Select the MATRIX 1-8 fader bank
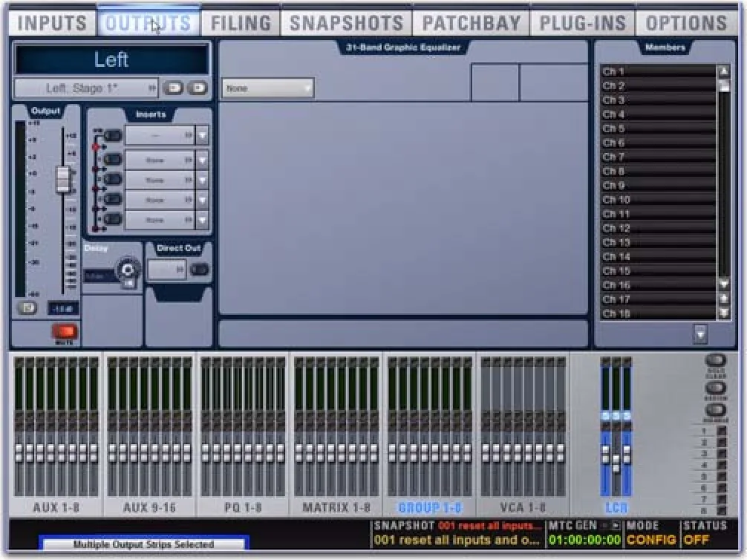Screen dimensions: 747x560 pyautogui.click(x=336, y=507)
